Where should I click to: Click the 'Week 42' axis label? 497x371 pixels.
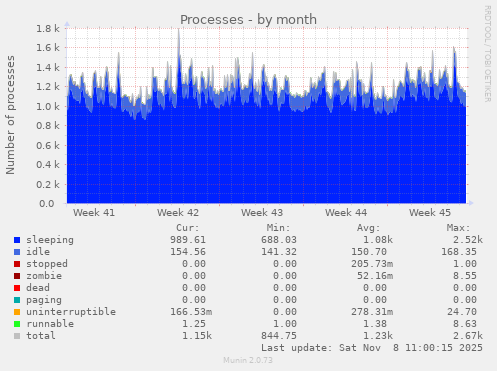click(x=178, y=213)
